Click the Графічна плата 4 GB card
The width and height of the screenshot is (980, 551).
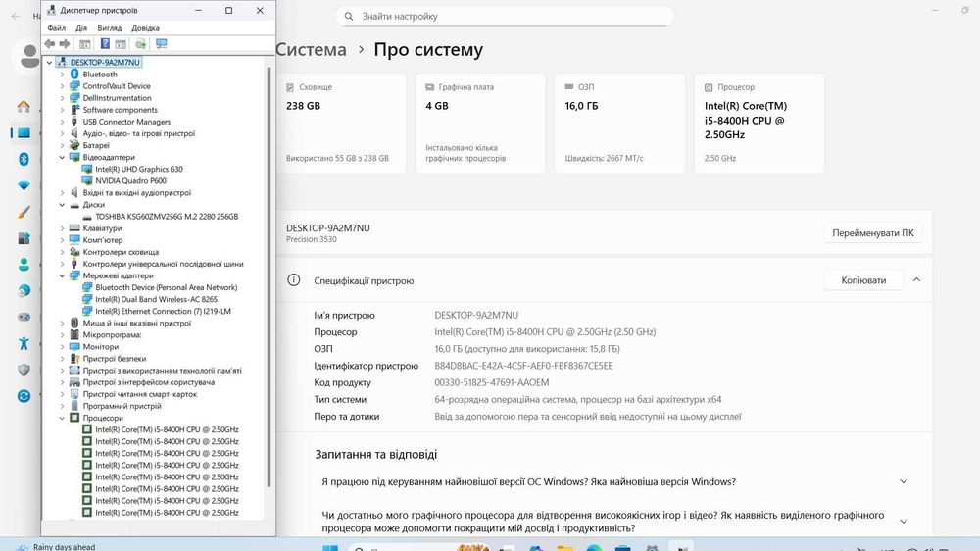[480, 124]
